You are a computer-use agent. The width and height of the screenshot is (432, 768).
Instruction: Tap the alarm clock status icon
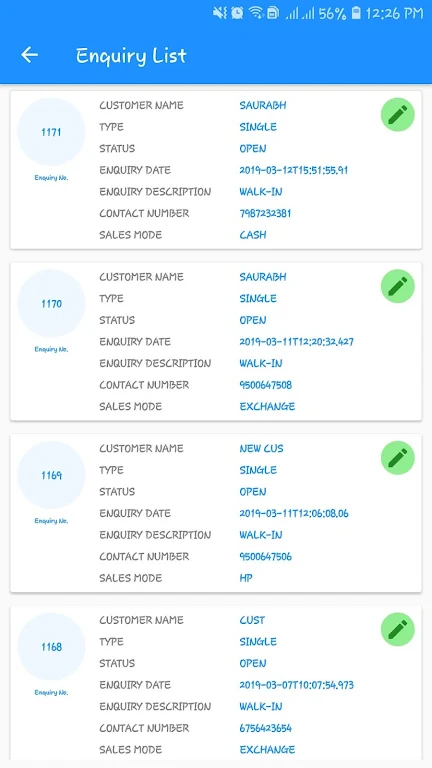[238, 13]
